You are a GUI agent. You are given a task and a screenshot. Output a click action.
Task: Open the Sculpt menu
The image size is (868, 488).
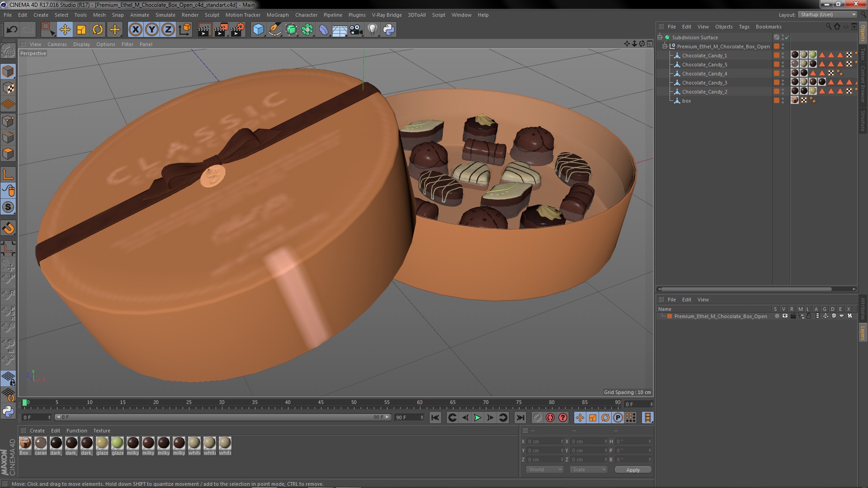[x=212, y=15]
